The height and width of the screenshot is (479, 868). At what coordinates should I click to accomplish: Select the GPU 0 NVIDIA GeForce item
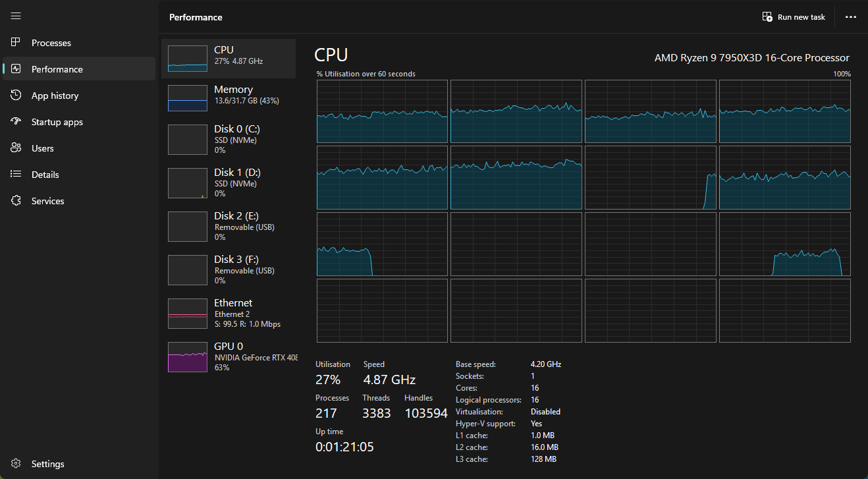(x=229, y=356)
